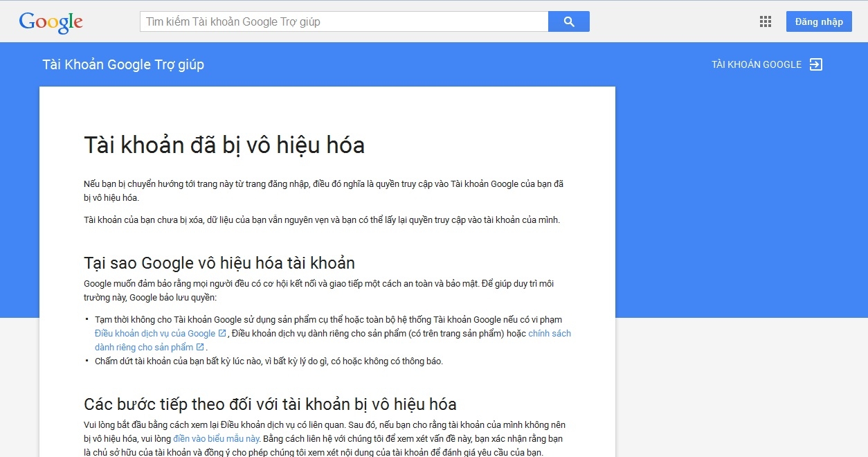Click the Tại sao Google vô hiệu hóa tài khoản heading
Viewport: 868px width, 457px height.
[x=219, y=263]
